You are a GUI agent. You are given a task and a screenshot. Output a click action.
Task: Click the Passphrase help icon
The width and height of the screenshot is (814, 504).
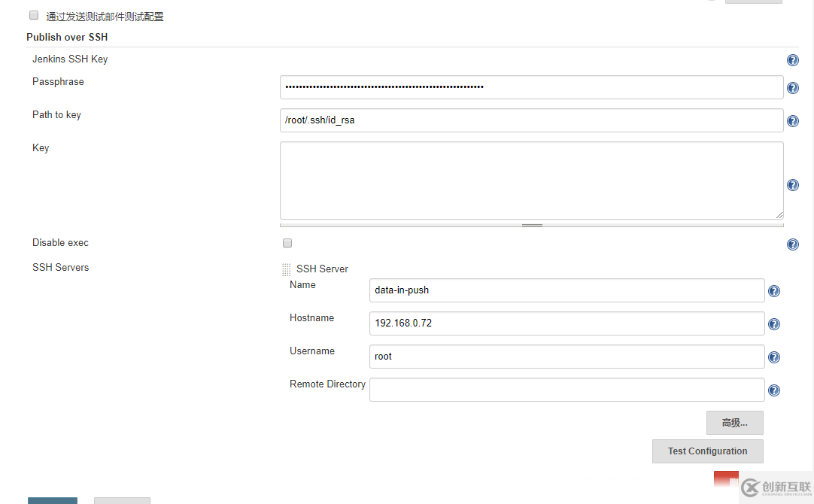tap(792, 88)
